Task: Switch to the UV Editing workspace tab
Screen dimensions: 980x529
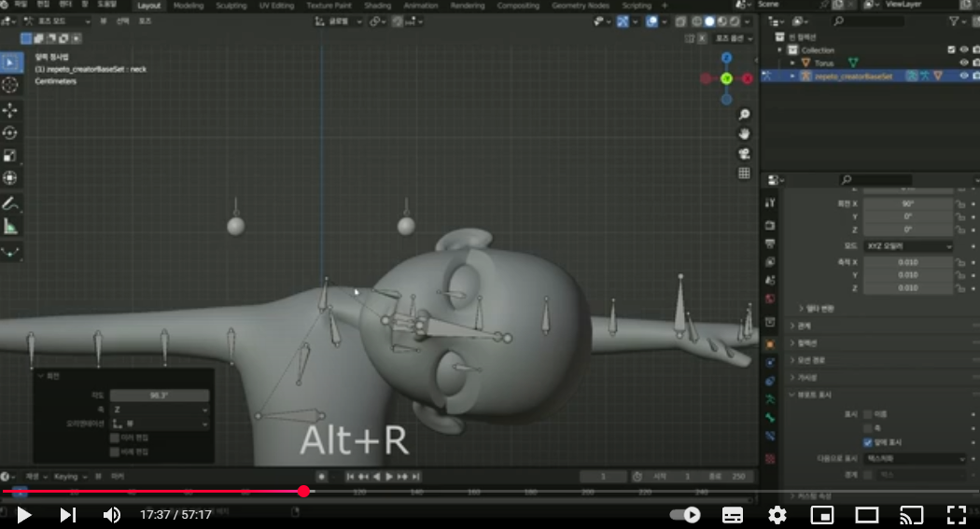Action: [x=276, y=6]
